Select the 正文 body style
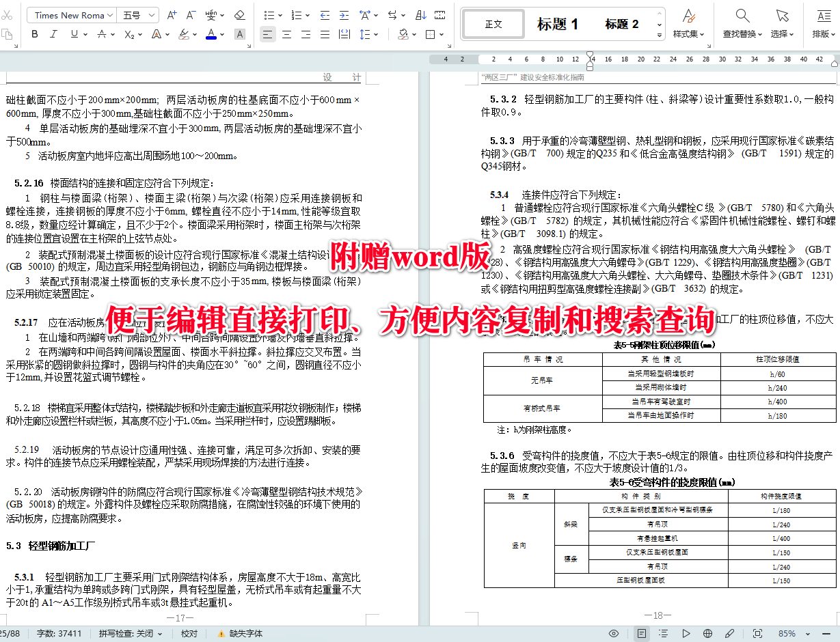Screen dimensions: 840x642 (493, 24)
